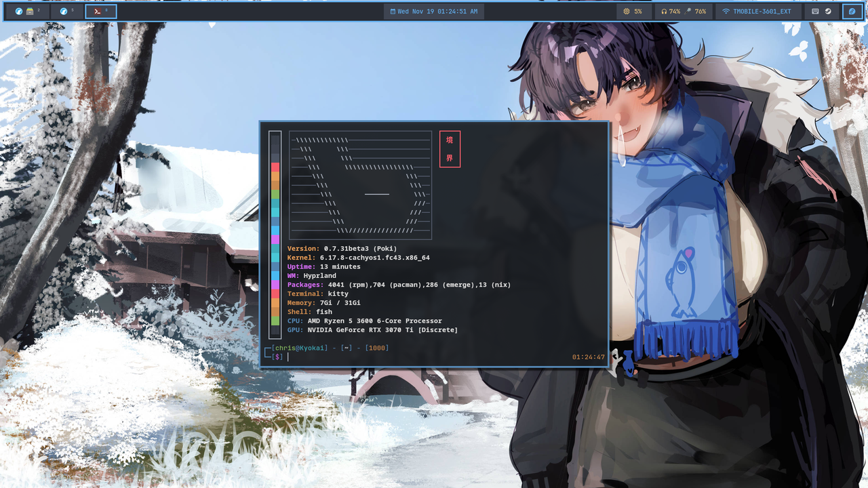
Task: Click the blue circular icon at the bar's far right
Action: (852, 11)
